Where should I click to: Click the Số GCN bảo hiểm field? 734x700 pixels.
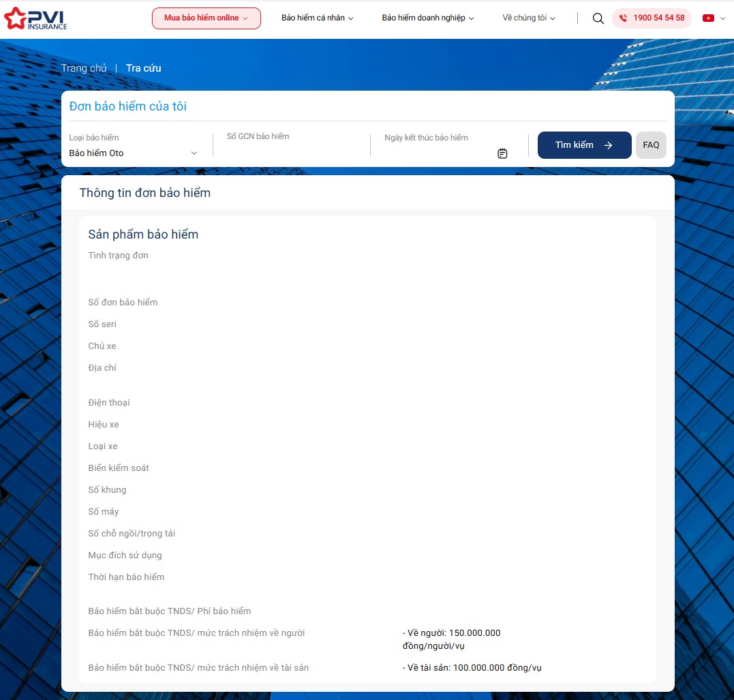(x=291, y=145)
